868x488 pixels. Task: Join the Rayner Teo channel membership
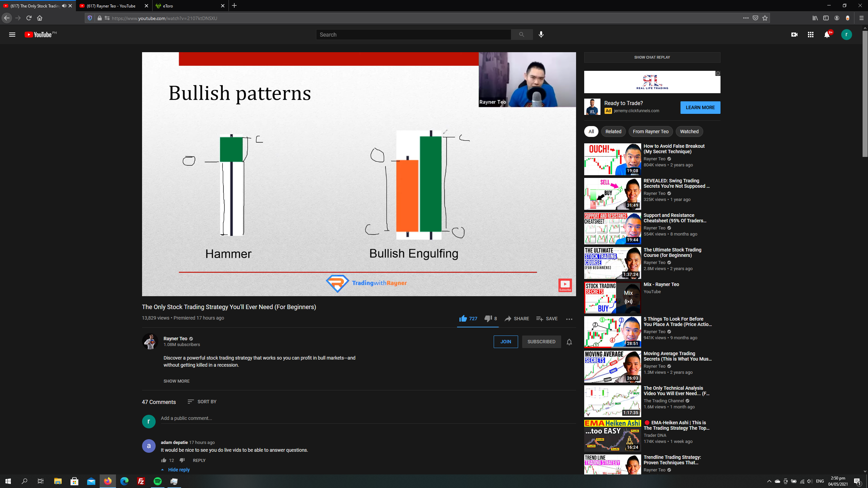[x=506, y=342]
